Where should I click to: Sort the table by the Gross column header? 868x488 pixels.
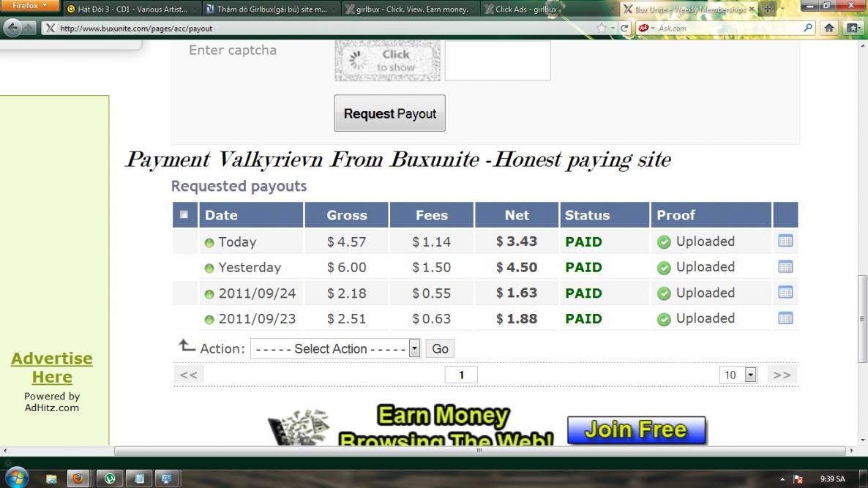coord(346,214)
